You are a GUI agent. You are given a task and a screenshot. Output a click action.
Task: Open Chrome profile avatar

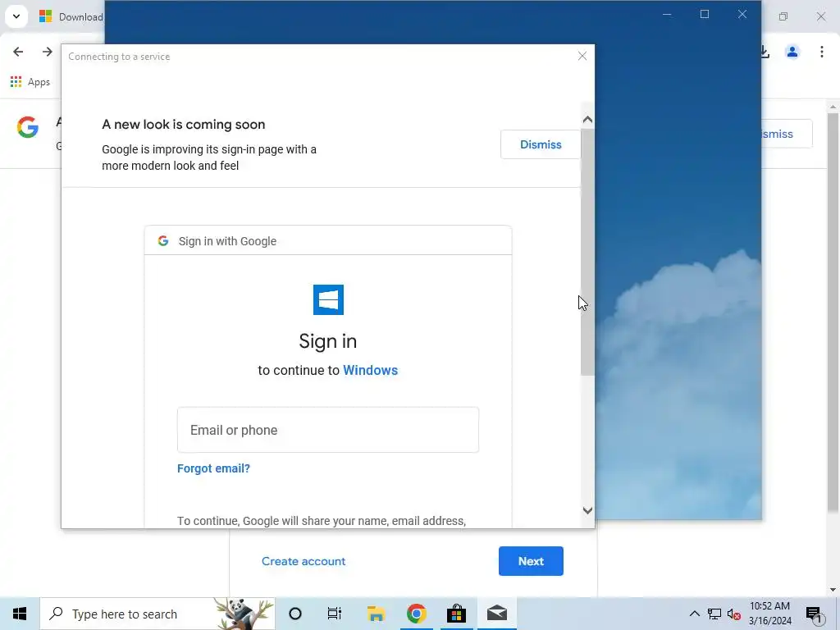tap(792, 52)
